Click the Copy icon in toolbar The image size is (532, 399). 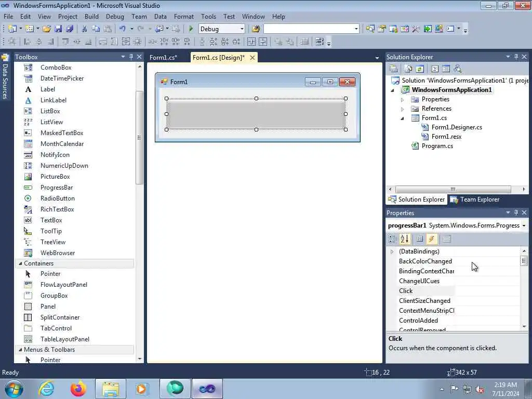[96, 29]
